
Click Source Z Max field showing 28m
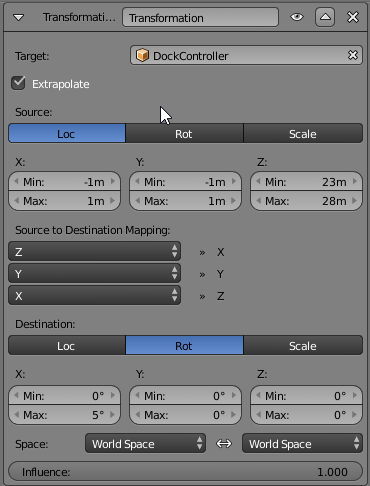click(306, 201)
